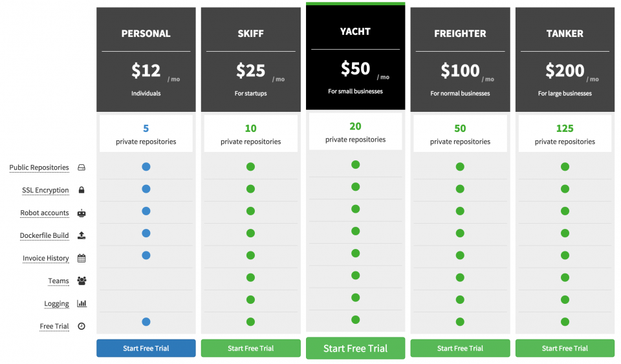
Task: Click the Dockerfile Build feature label
Action: [44, 235]
